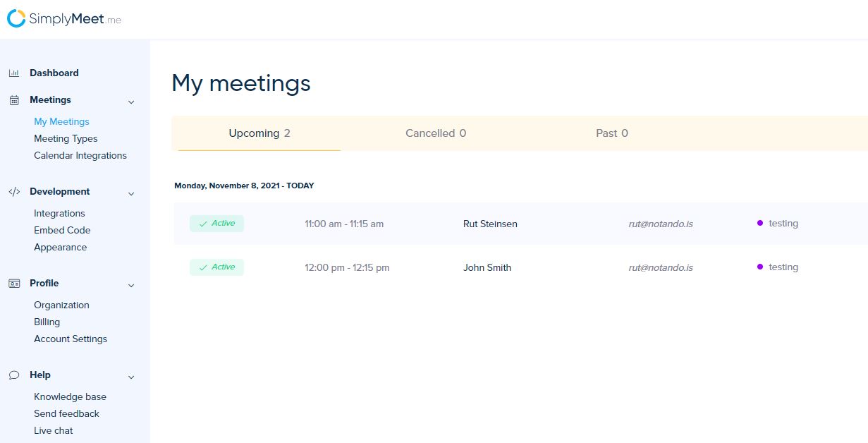
Task: Click the Profile ID card icon
Action: (14, 284)
